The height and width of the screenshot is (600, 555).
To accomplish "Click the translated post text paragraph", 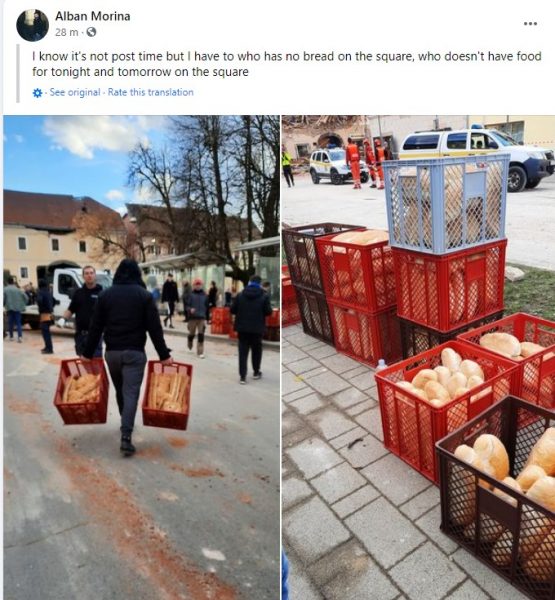I will coord(287,64).
